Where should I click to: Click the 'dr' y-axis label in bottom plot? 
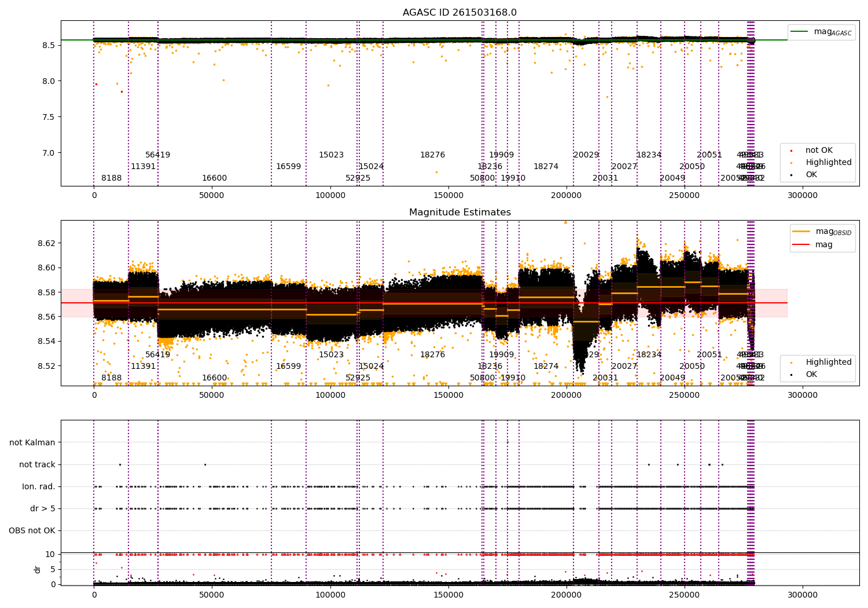point(38,569)
